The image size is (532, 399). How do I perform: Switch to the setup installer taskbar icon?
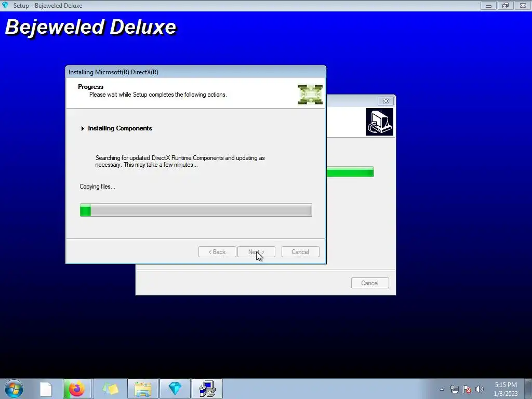[x=207, y=389]
